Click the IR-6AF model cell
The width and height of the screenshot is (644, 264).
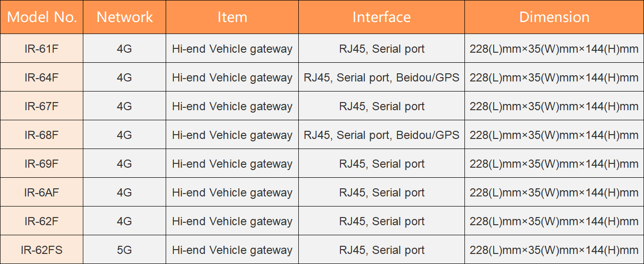[x=42, y=193]
